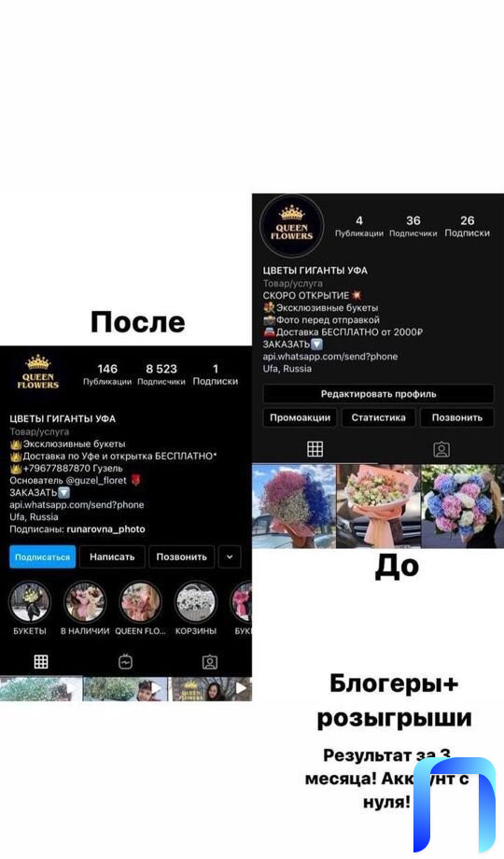Expand suggested accounts chevron dropdown

point(230,556)
